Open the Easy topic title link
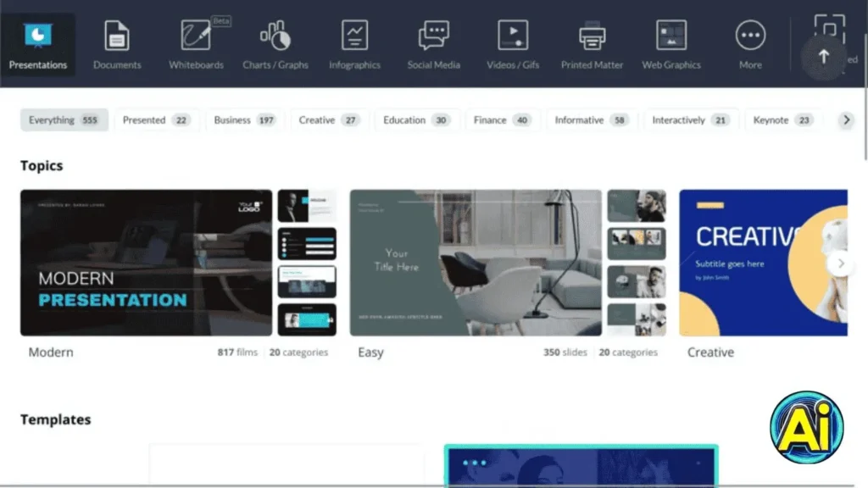Viewport: 868px width, 488px height. pyautogui.click(x=370, y=352)
